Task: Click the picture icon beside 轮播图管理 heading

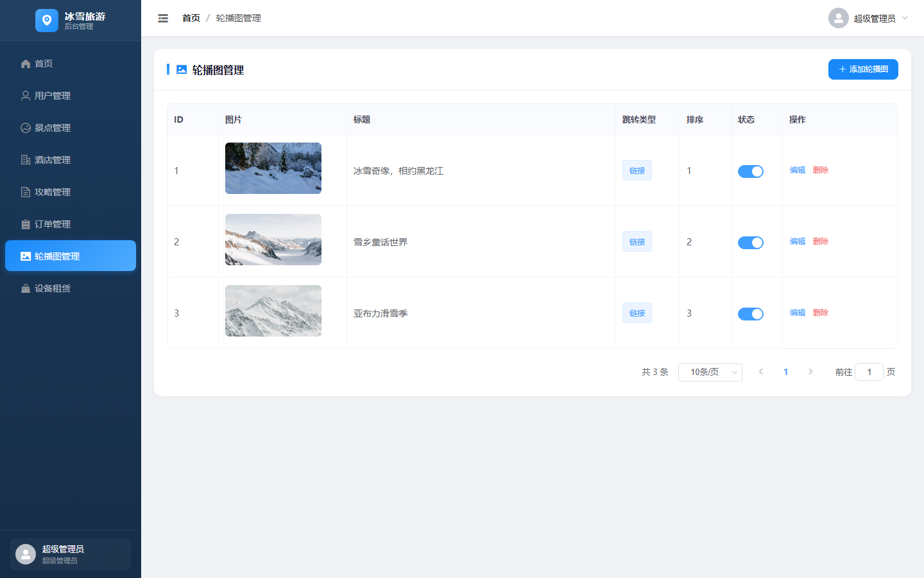Action: [182, 69]
